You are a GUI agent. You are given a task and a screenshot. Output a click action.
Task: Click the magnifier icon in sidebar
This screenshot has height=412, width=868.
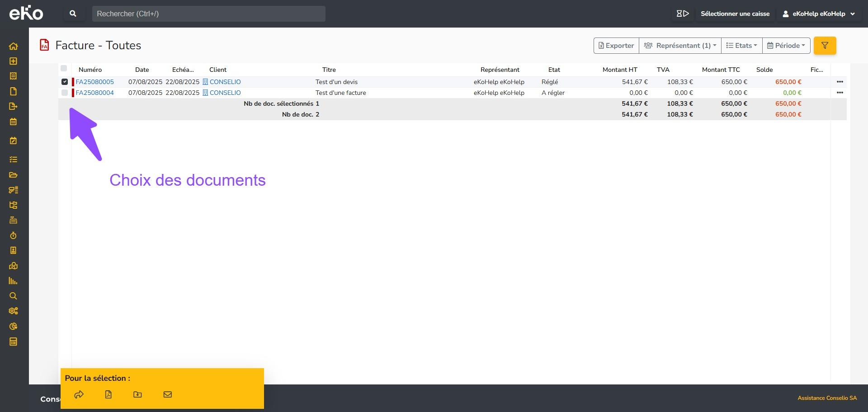pos(13,296)
